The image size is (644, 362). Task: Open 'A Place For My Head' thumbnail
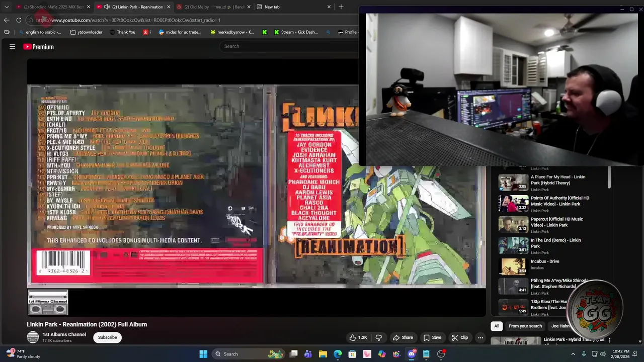pos(513,182)
